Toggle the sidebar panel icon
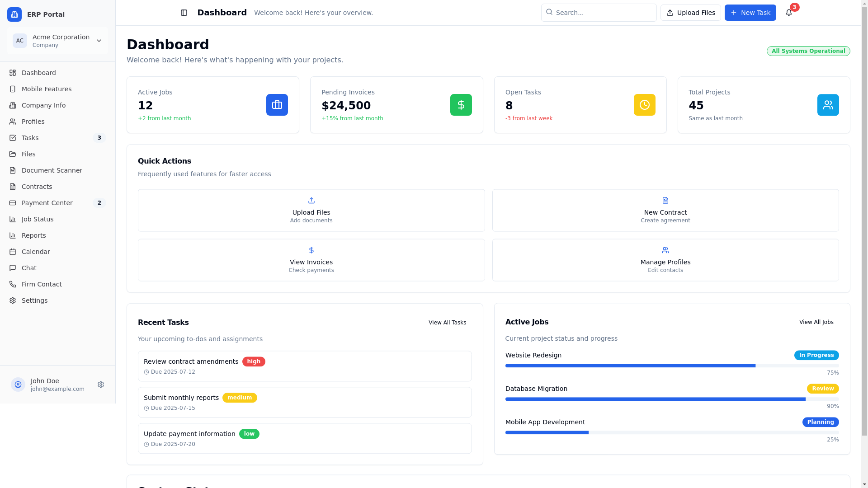This screenshot has width=868, height=488. tap(184, 13)
